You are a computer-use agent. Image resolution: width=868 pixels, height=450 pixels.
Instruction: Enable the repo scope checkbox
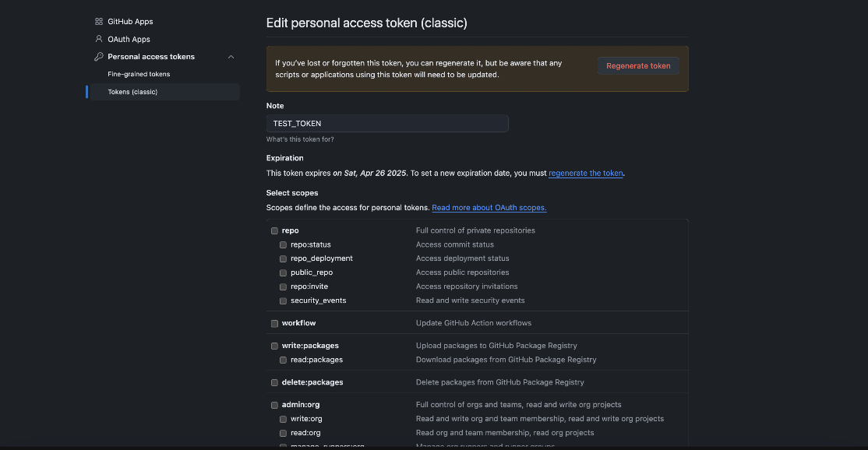coord(274,231)
